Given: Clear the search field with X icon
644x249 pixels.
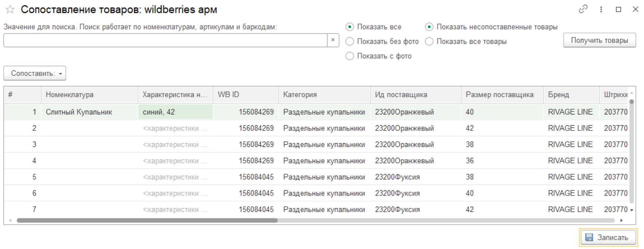Looking at the screenshot, I should pyautogui.click(x=333, y=40).
